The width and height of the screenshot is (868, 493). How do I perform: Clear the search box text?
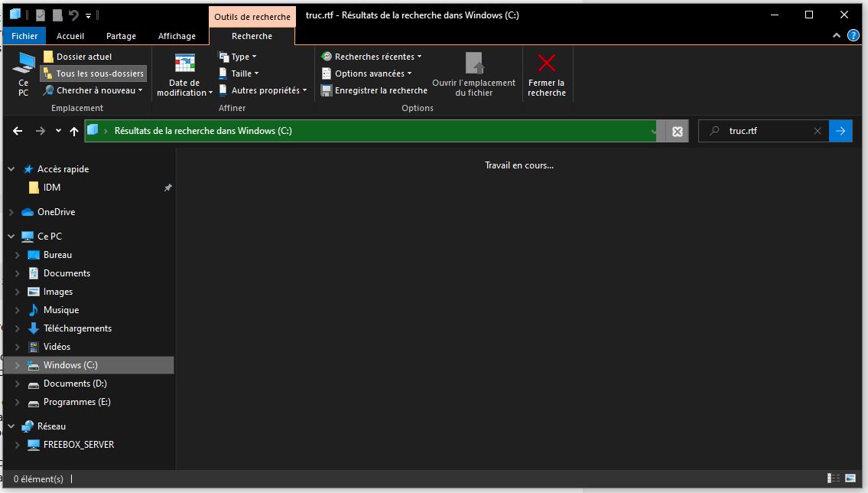(x=817, y=131)
